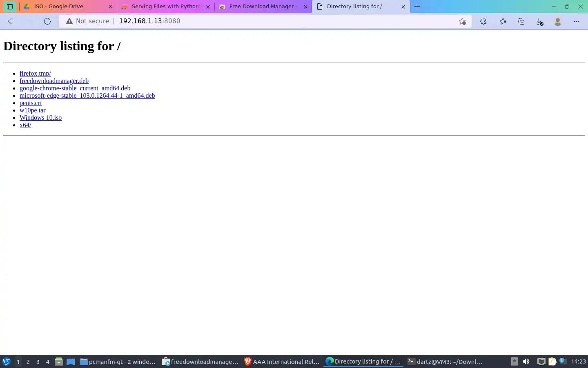The height and width of the screenshot is (368, 588).
Task: Select the Directory listing for / tab
Action: coord(361,7)
